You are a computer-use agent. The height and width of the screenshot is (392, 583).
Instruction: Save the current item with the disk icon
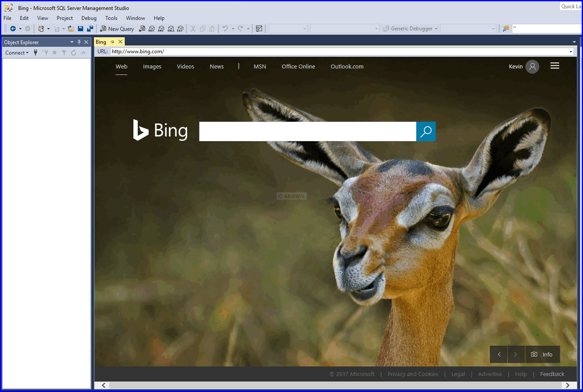pyautogui.click(x=81, y=29)
